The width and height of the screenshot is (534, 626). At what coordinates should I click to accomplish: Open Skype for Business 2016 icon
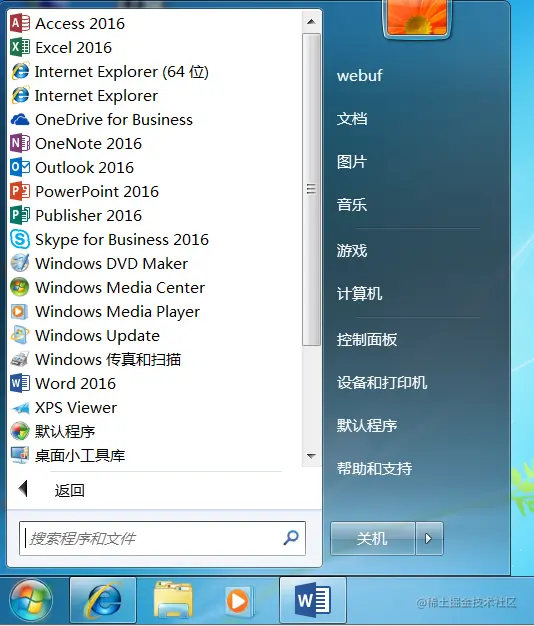(20, 239)
